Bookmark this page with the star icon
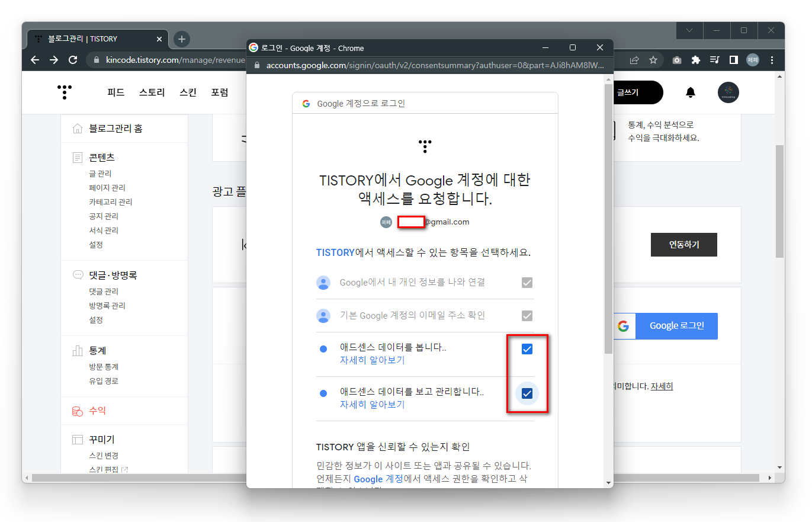 [653, 60]
